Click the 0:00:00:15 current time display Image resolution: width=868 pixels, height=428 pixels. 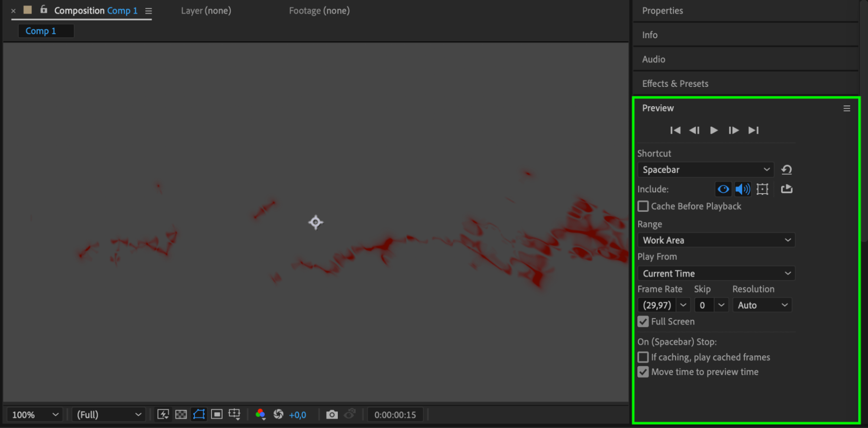tap(395, 415)
